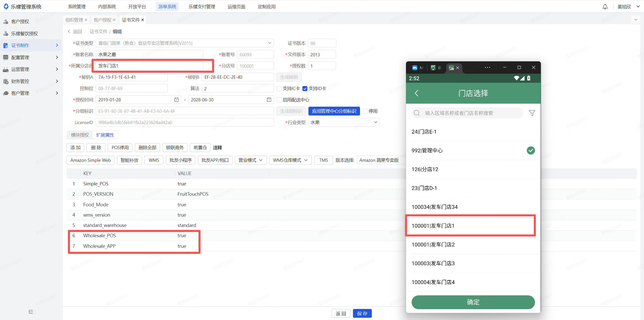Image resolution: width=644 pixels, height=320 pixels.
Task: Switch to the 模块授权 tab
Action: click(80, 135)
